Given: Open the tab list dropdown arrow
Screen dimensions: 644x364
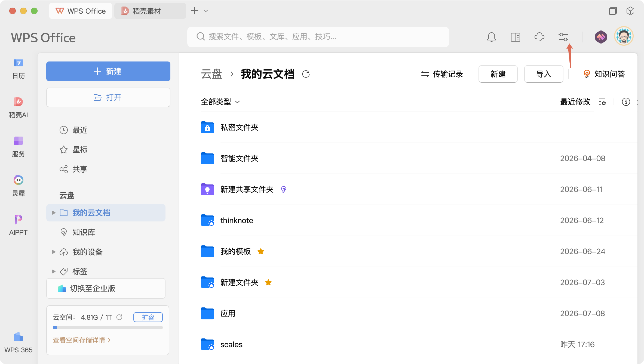Looking at the screenshot, I should click(206, 11).
